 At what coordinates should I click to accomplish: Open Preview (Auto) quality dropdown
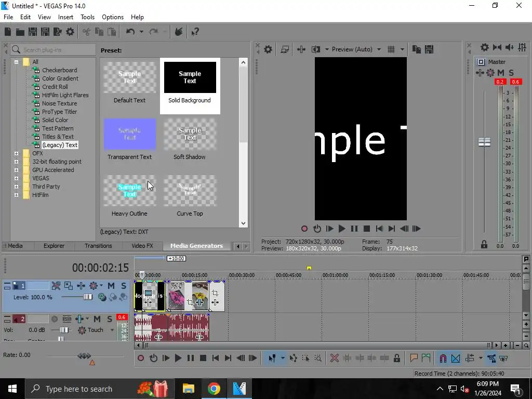pos(379,49)
